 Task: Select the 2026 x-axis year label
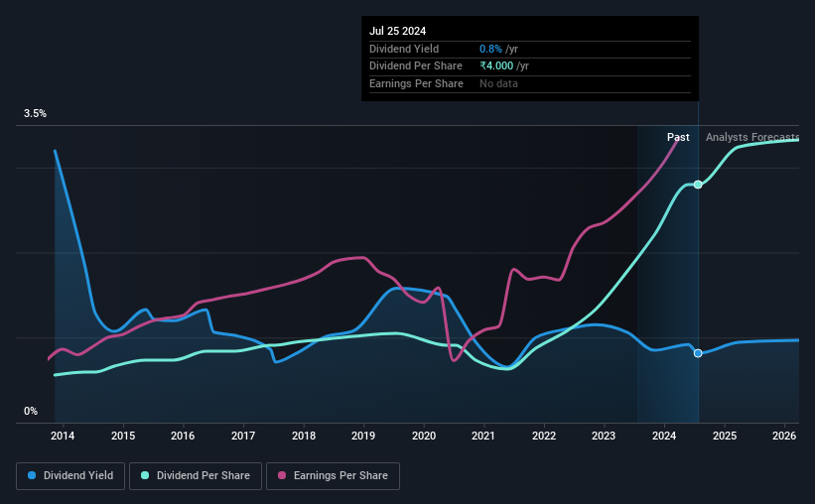click(x=784, y=436)
